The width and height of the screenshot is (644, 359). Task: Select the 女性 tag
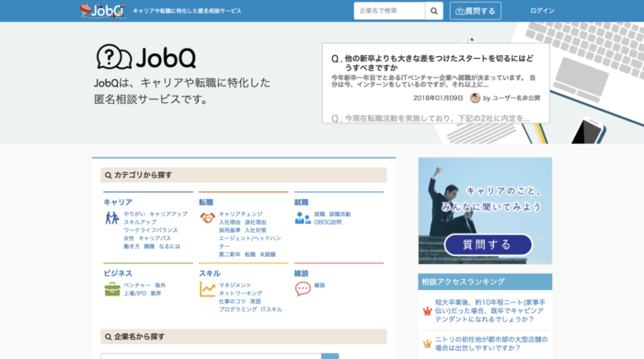pos(129,238)
